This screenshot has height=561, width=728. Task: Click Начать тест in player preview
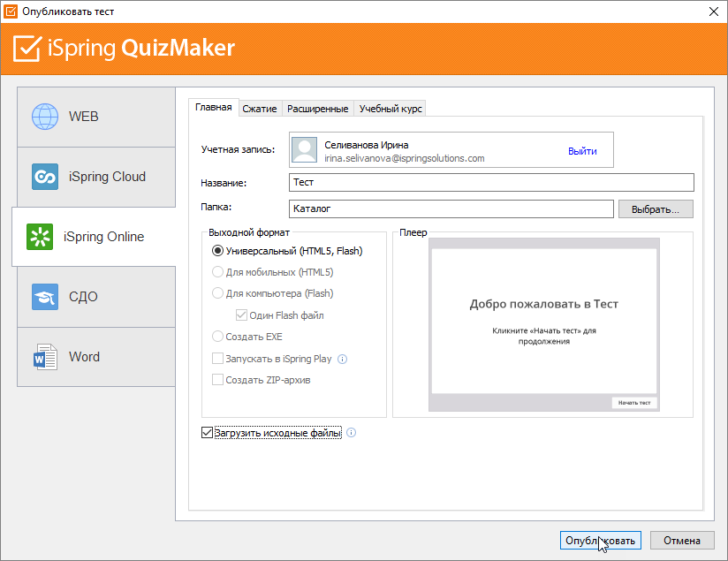[x=634, y=403]
